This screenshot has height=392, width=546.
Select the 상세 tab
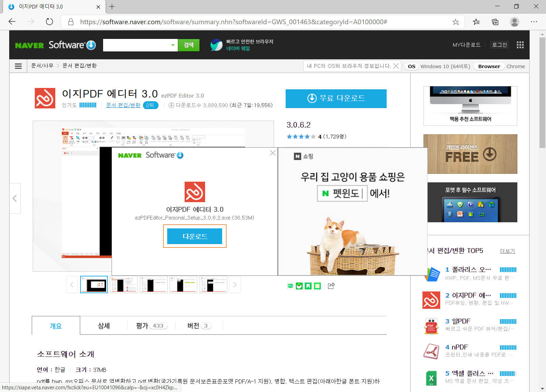(104, 326)
